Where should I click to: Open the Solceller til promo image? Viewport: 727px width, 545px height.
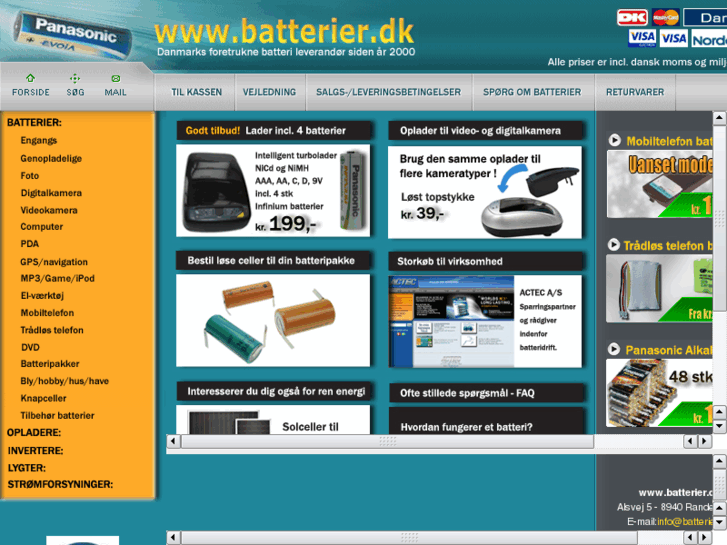(x=273, y=420)
